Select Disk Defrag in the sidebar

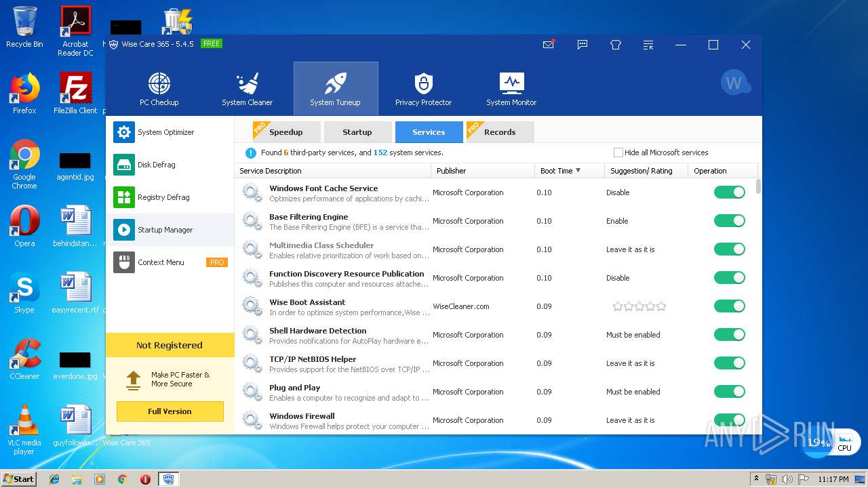coord(170,165)
